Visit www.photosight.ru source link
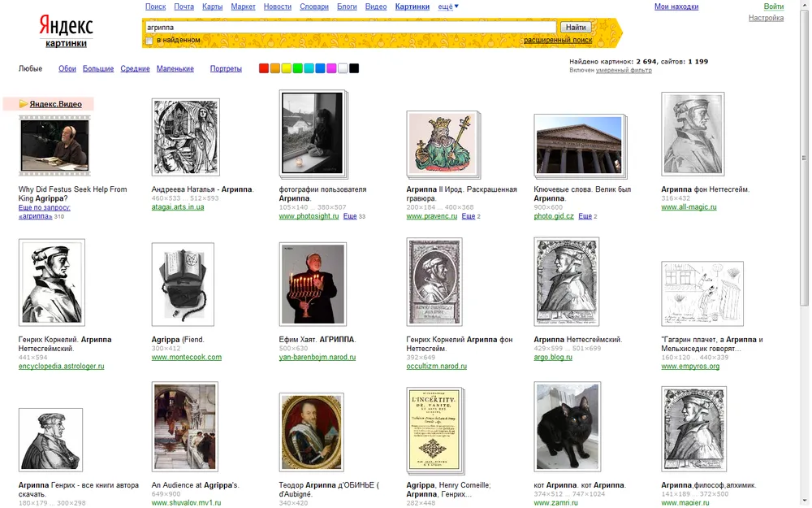The height and width of the screenshot is (508, 812). (309, 216)
